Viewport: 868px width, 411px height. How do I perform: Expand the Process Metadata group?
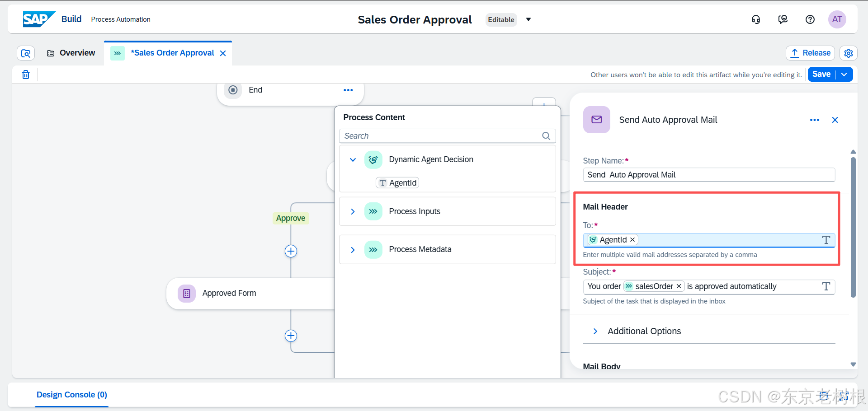(353, 249)
